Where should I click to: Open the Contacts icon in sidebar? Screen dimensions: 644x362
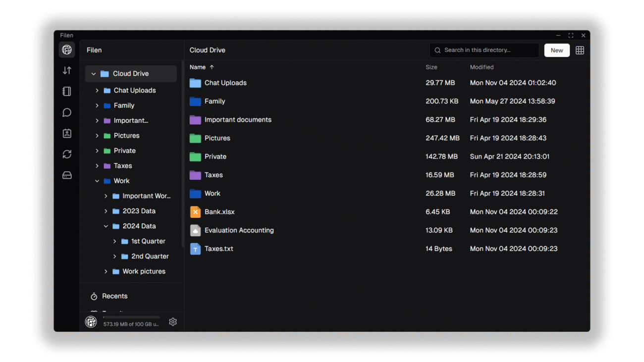[67, 134]
